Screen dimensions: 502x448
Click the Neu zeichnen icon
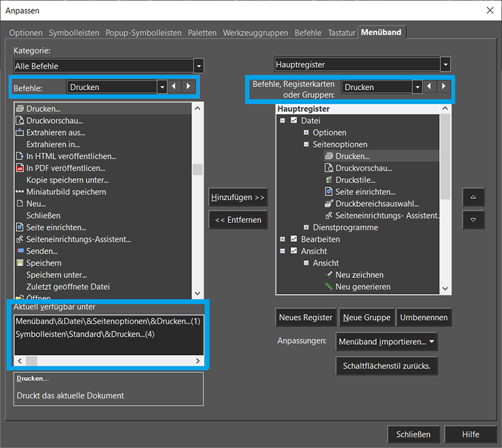(329, 275)
